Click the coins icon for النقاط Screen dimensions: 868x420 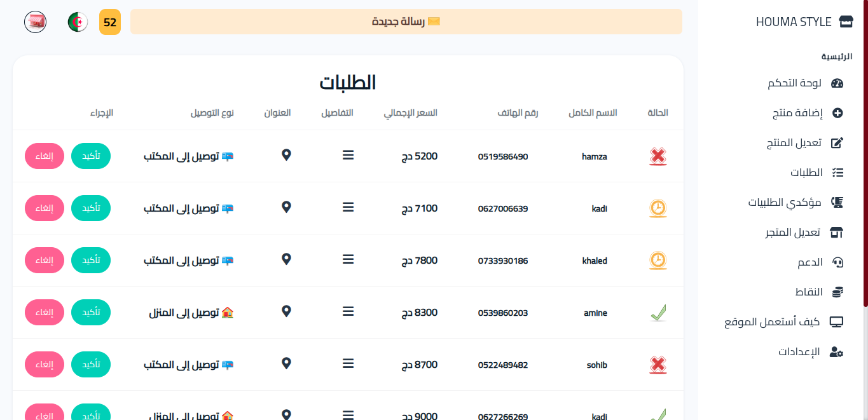tap(837, 292)
